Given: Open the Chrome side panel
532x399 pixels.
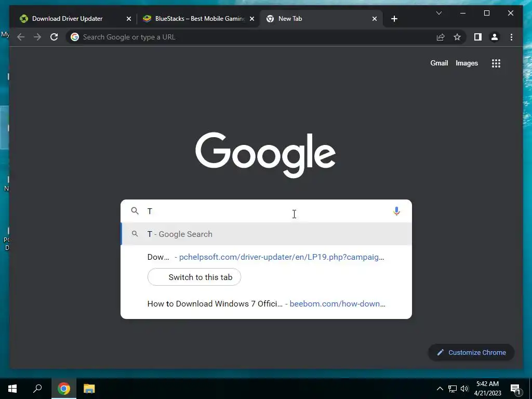Looking at the screenshot, I should (478, 37).
